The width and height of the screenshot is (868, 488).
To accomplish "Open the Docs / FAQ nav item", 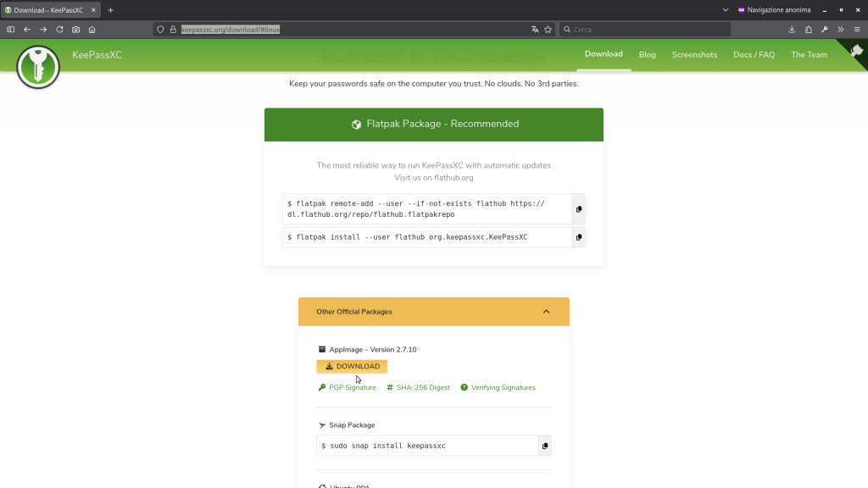I will [754, 55].
